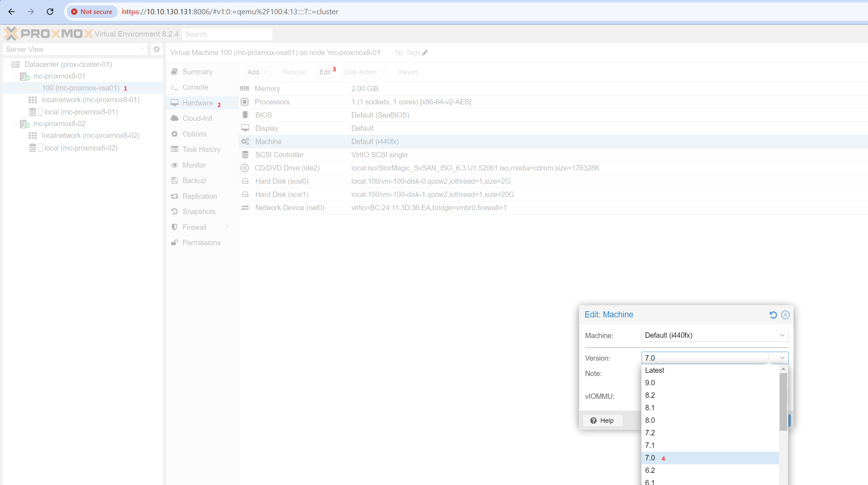This screenshot has height=485, width=868.
Task: Choose version 7.0 in list
Action: [x=710, y=458]
